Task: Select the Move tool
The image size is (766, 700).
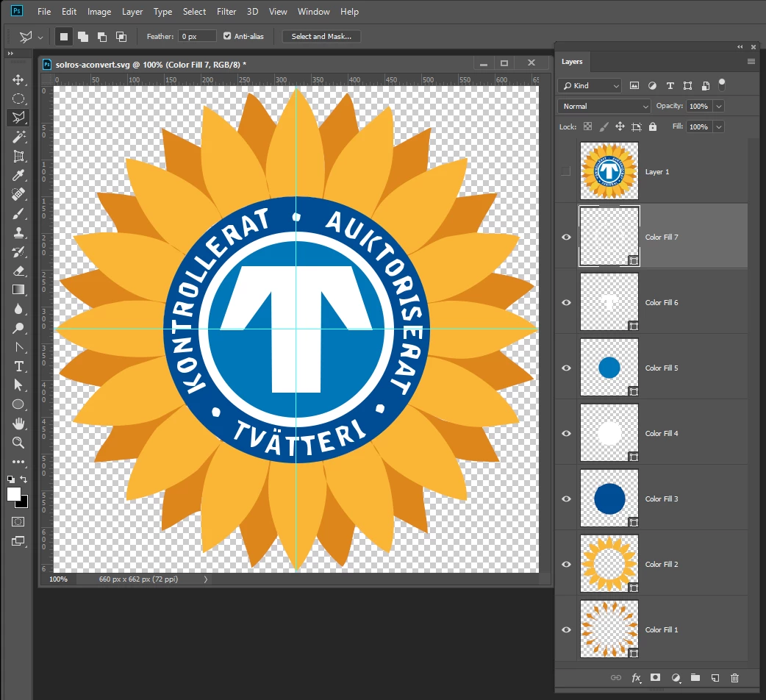Action: pos(18,79)
